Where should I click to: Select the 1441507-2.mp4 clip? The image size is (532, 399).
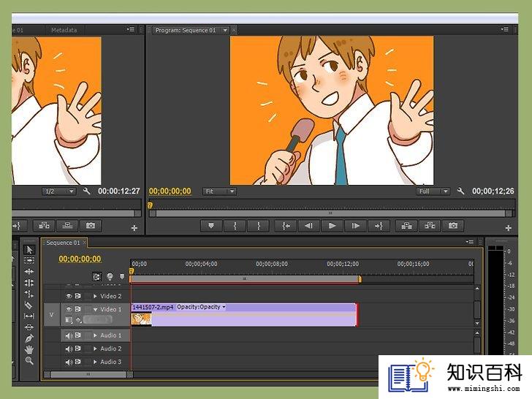[243, 315]
